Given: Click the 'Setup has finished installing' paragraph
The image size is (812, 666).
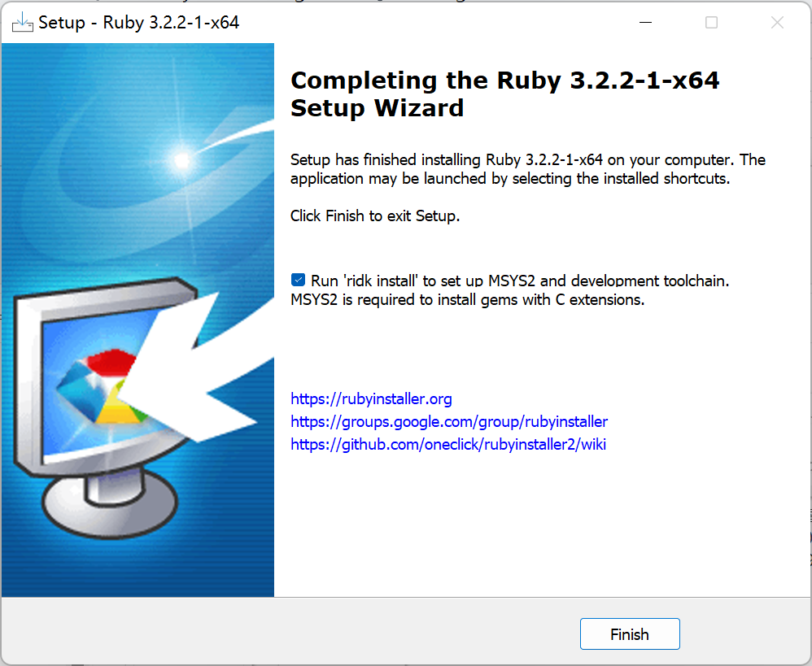Looking at the screenshot, I should coord(528,169).
